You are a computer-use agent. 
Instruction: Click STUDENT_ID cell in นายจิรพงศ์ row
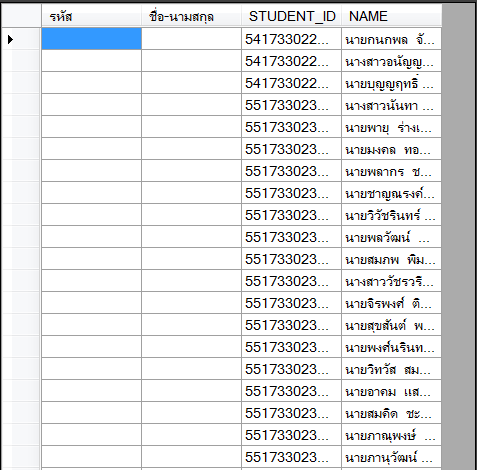(x=291, y=303)
